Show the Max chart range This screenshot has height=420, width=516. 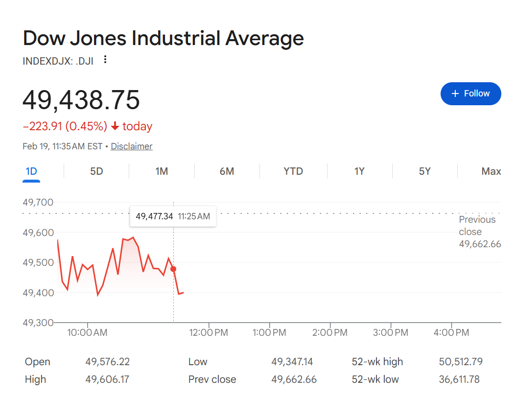(x=491, y=171)
